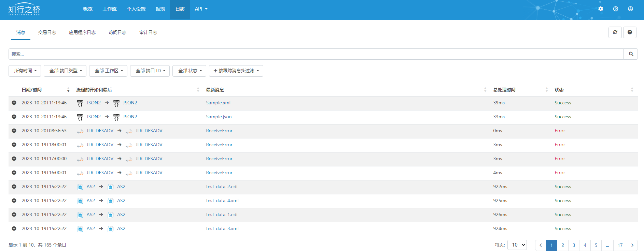Open the settings gear icon in header

pyautogui.click(x=601, y=9)
